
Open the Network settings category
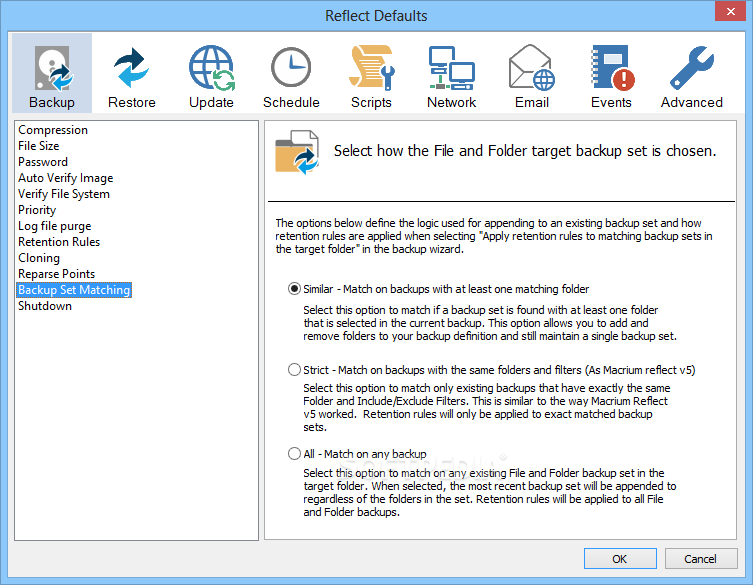point(451,73)
